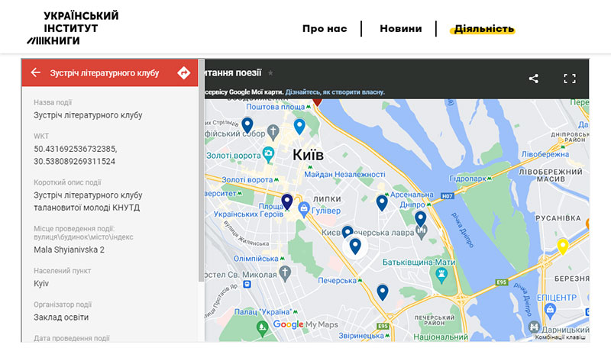Image resolution: width=611 pixels, height=364 pixels.
Task: Click the Заклад освіти organizer value
Action: (x=61, y=317)
